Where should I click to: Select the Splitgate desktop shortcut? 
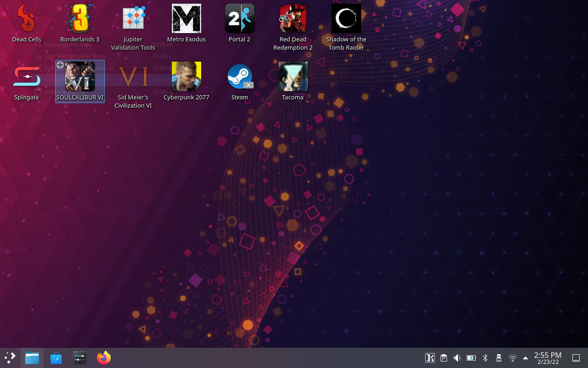pyautogui.click(x=27, y=77)
